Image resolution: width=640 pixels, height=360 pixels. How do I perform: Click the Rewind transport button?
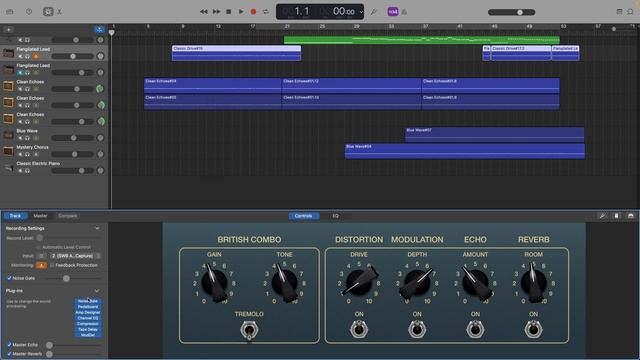click(x=204, y=12)
